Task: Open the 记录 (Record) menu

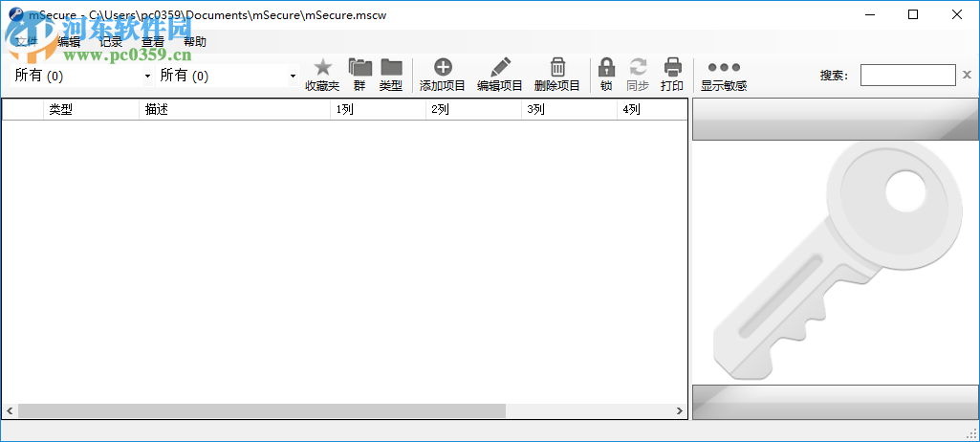Action: pyautogui.click(x=111, y=42)
